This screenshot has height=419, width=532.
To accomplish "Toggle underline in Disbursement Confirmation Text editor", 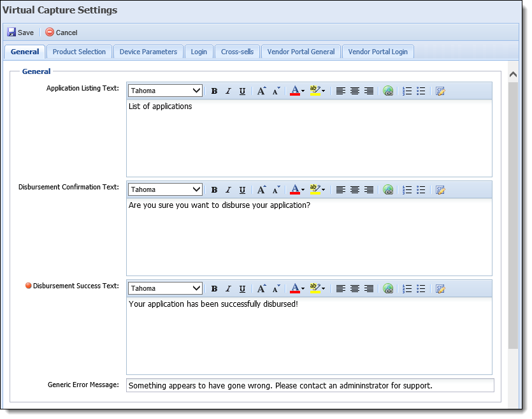I will click(x=242, y=190).
